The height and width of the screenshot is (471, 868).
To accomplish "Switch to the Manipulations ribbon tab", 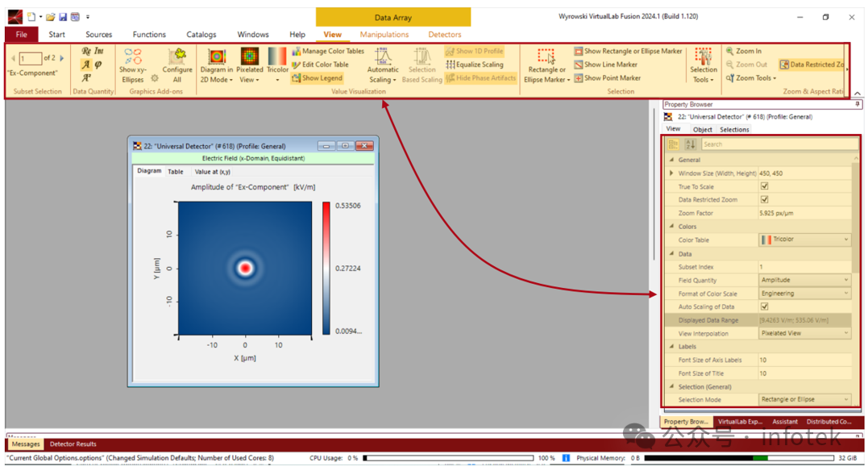I will click(x=384, y=35).
